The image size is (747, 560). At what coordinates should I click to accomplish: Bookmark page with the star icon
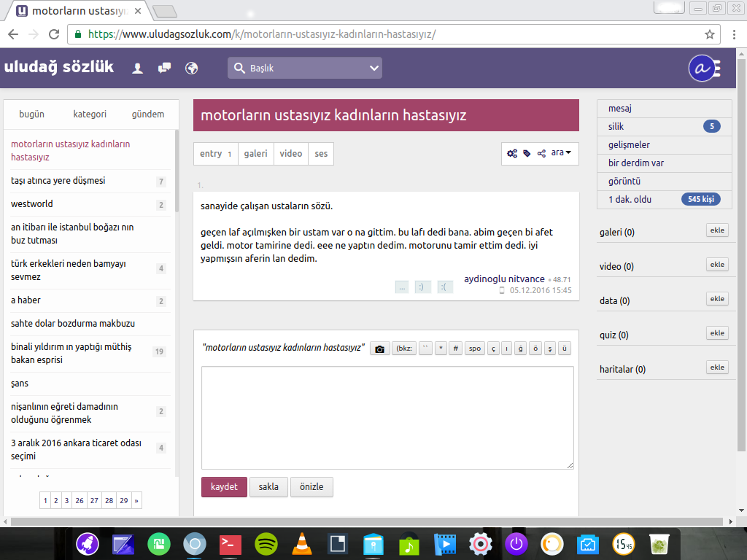[x=710, y=34]
